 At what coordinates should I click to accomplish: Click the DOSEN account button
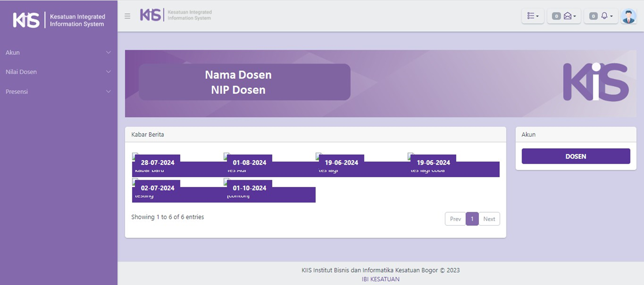[576, 156]
